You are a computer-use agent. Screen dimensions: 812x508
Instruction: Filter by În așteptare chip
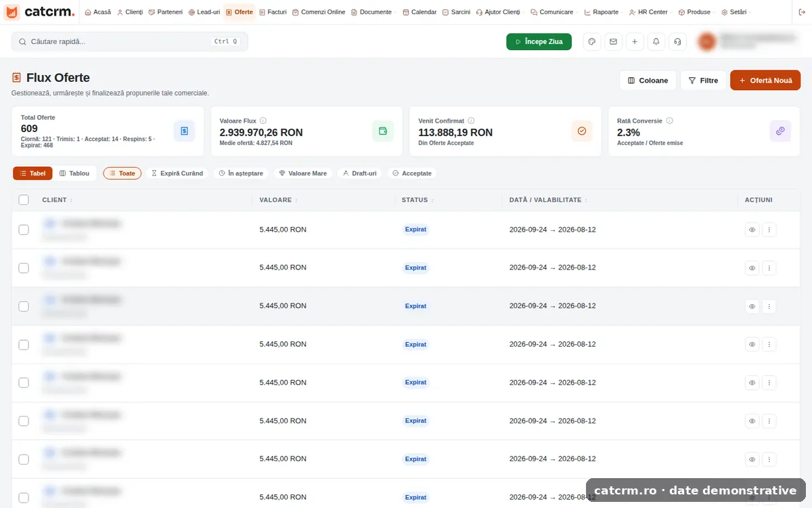pos(241,173)
